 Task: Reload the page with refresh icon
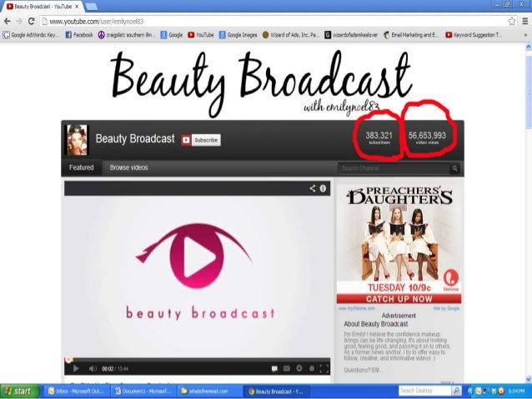coord(31,22)
